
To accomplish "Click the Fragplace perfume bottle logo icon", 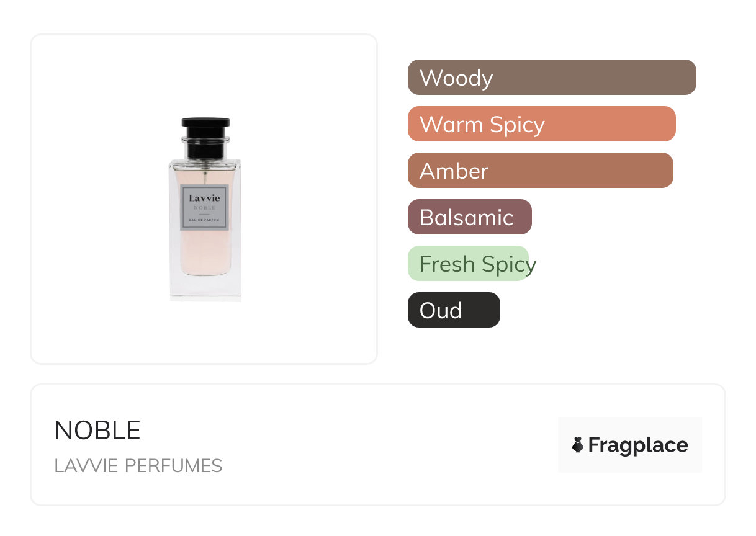I will point(578,445).
